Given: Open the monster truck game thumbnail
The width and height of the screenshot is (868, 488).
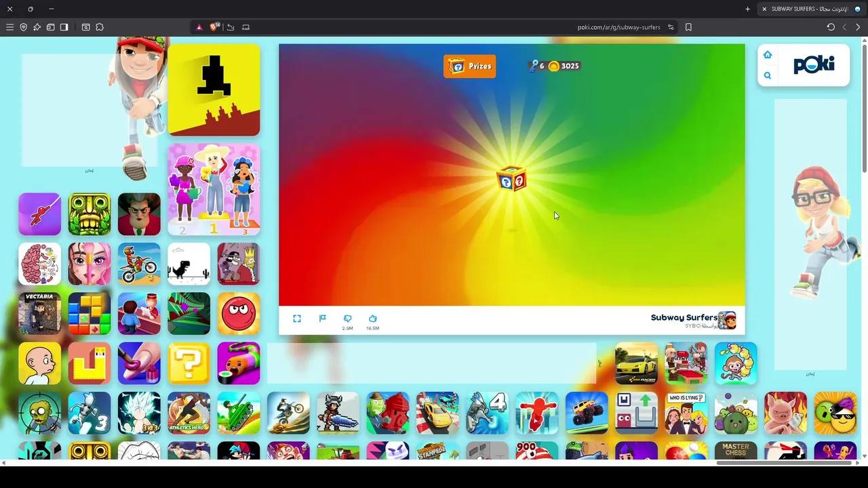Looking at the screenshot, I should [587, 413].
